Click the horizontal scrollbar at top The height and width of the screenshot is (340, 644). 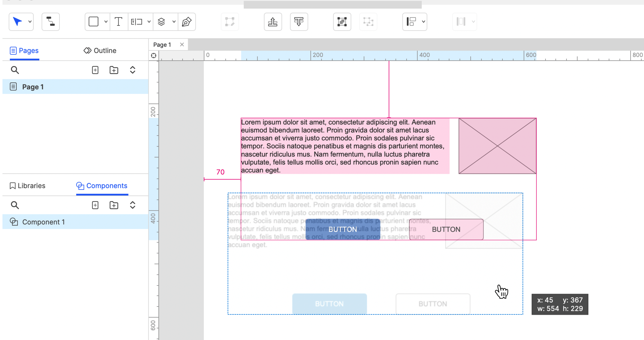coord(333,5)
